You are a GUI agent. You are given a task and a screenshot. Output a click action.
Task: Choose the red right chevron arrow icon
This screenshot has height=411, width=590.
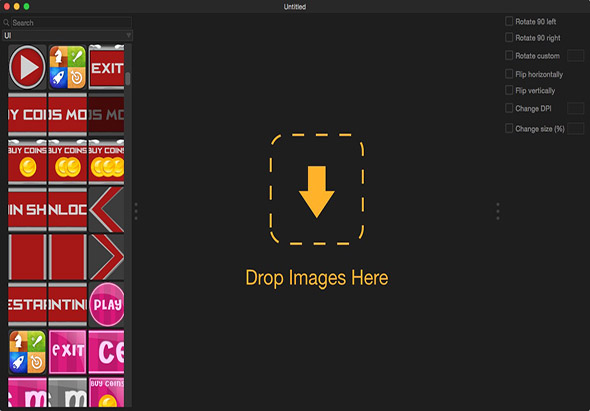pos(106,257)
